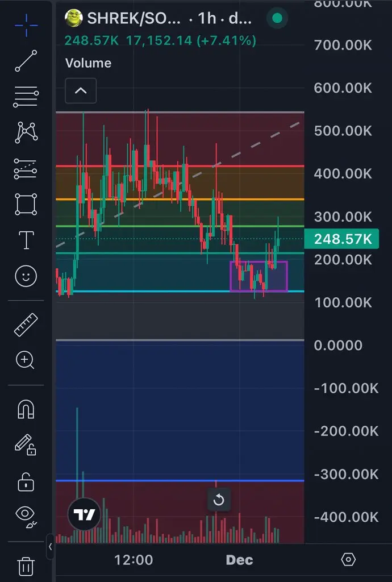Select the ruler measure tool
This screenshot has height=582, width=392.
[26, 325]
